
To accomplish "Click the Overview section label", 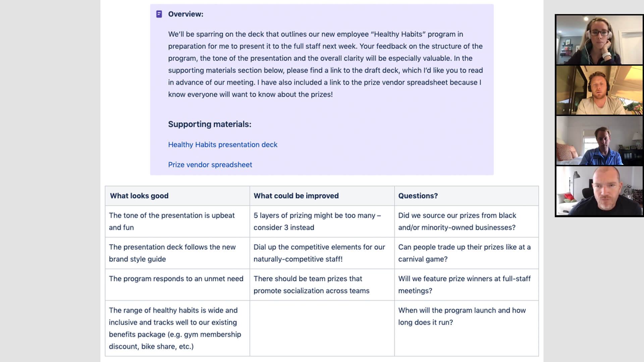I will (x=185, y=14).
